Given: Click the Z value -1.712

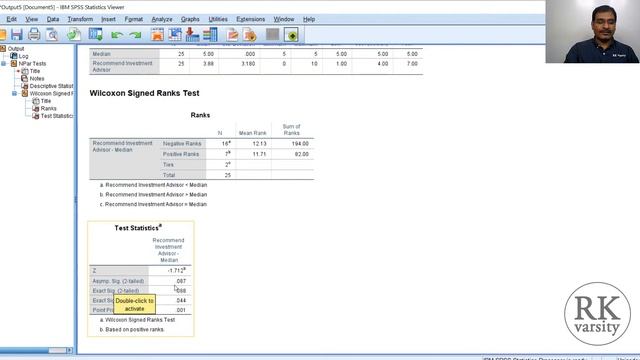Looking at the screenshot, I should tap(176, 271).
